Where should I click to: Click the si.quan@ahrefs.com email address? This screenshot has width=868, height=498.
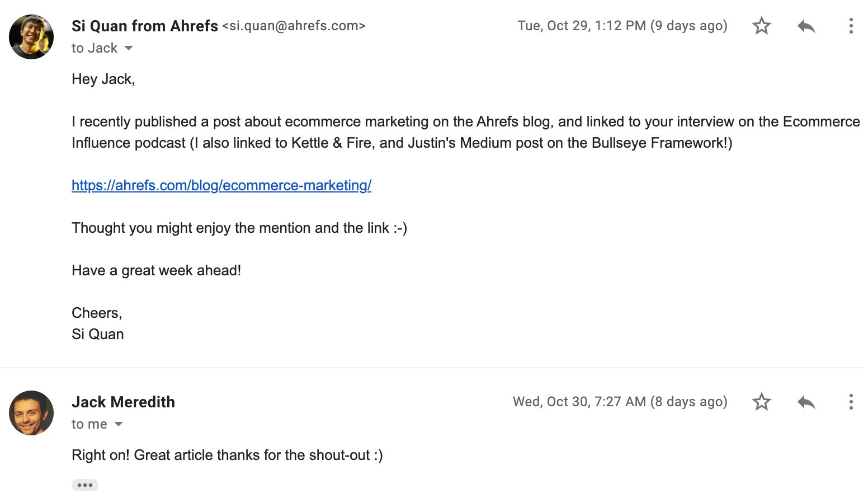point(294,26)
